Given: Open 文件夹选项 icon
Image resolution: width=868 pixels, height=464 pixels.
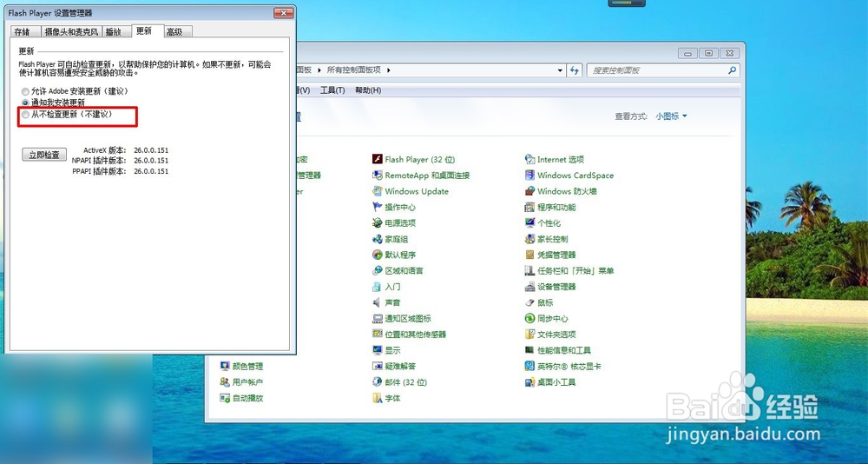Looking at the screenshot, I should click(x=529, y=335).
